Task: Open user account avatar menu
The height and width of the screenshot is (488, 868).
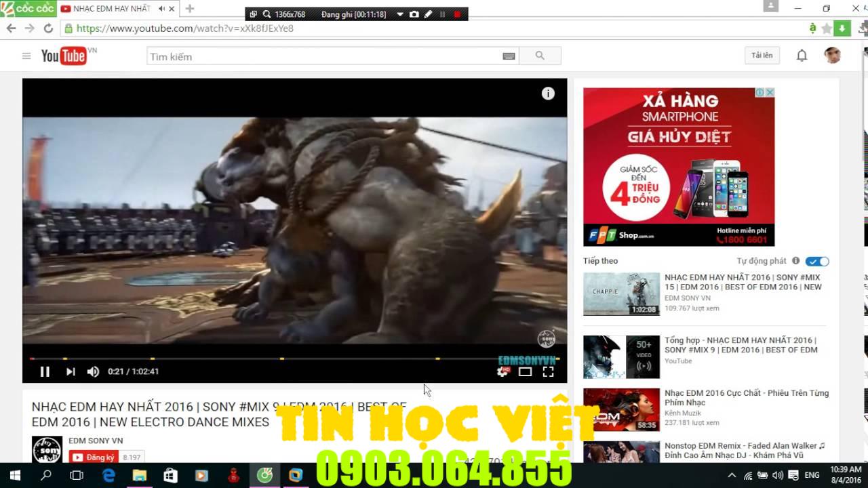Action: [x=832, y=56]
